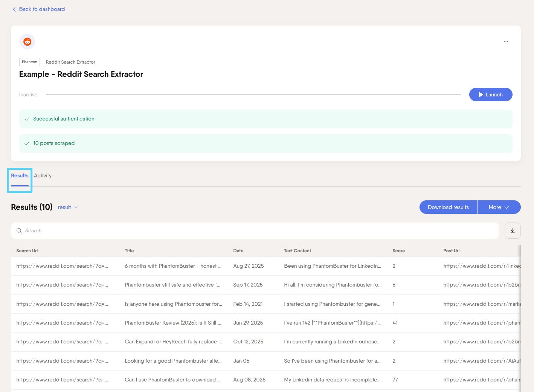The image size is (534, 392).
Task: Click the Search input field
Action: coord(255,230)
